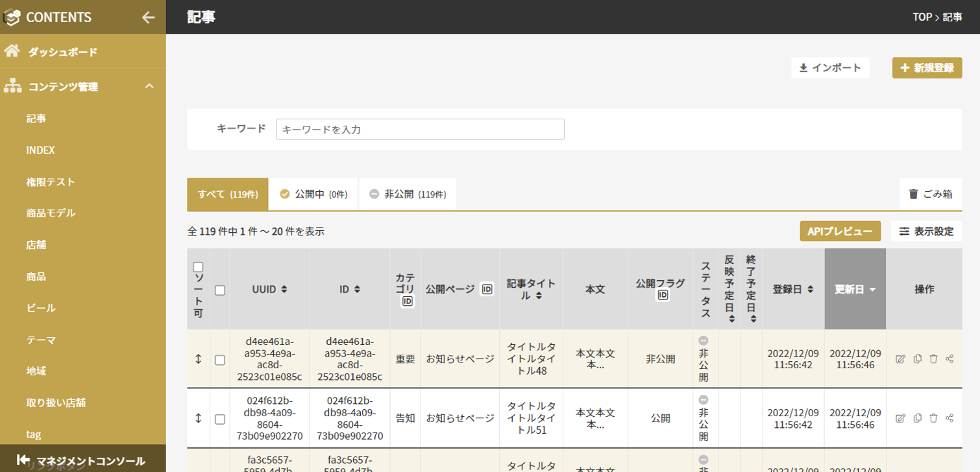Viewport: 980px width, 472px height.
Task: Duplicate the タイトル48 row article
Action: [917, 359]
